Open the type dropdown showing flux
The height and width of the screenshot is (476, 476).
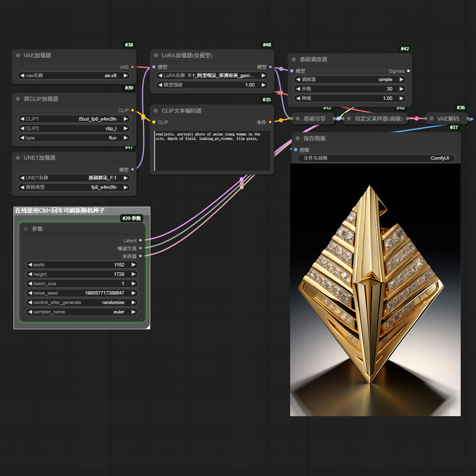[74, 138]
